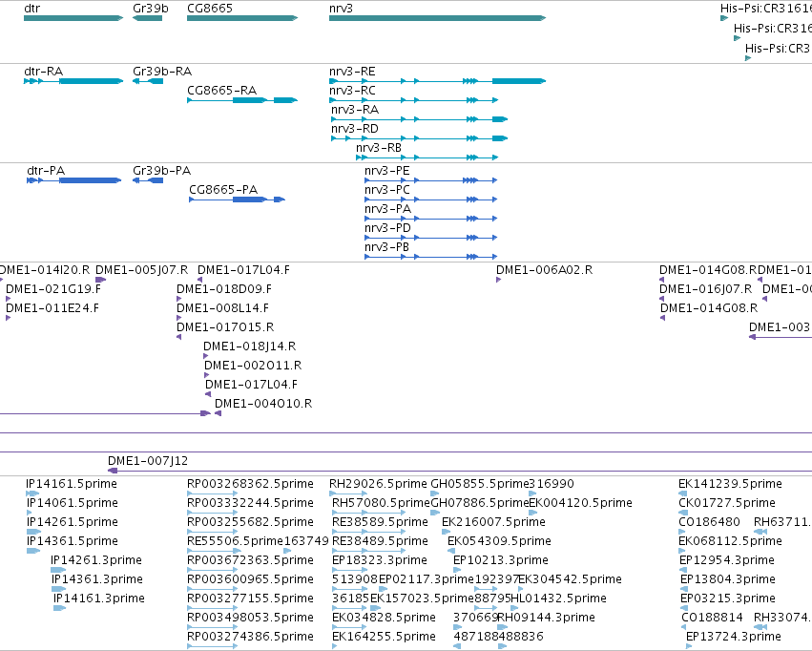Click the DME1-004O10.R label
This screenshot has height=651, width=812.
(x=263, y=404)
